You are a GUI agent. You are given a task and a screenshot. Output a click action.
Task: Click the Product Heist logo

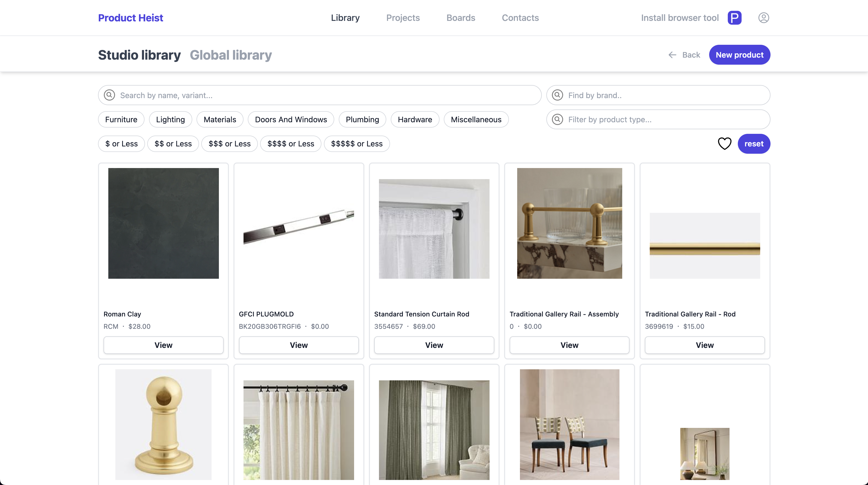tap(130, 18)
